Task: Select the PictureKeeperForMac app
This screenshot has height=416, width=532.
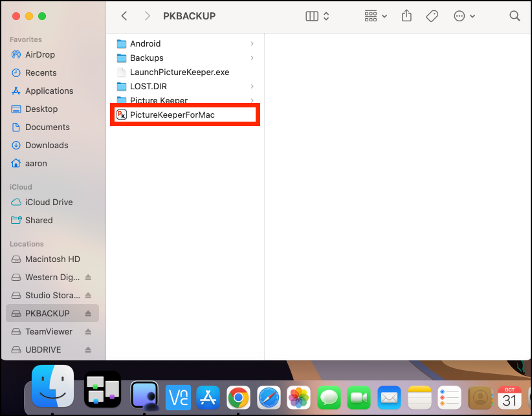Action: click(185, 115)
